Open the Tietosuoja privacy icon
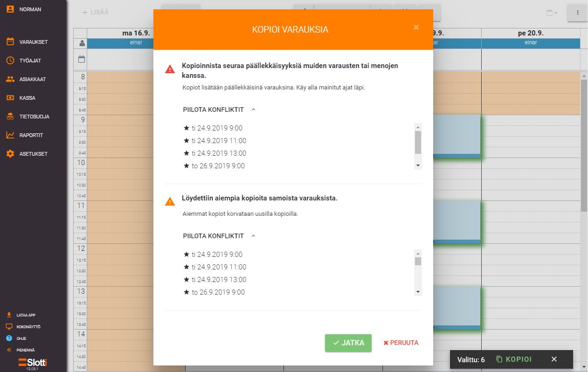 [10, 117]
